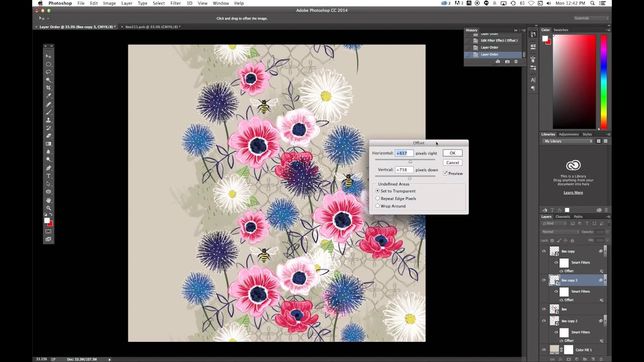
Task: Select the Move tool
Action: [x=49, y=56]
